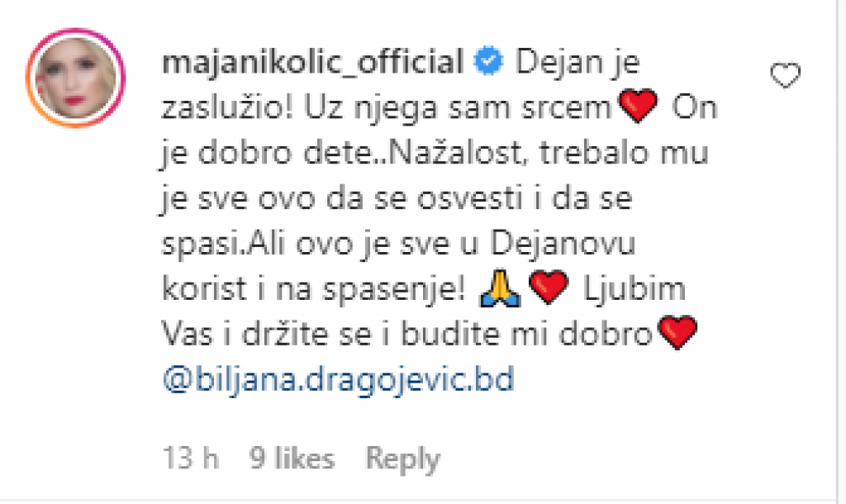Click the word "Nažalost" in the comment
This screenshot has height=504, width=846.
pos(455,153)
